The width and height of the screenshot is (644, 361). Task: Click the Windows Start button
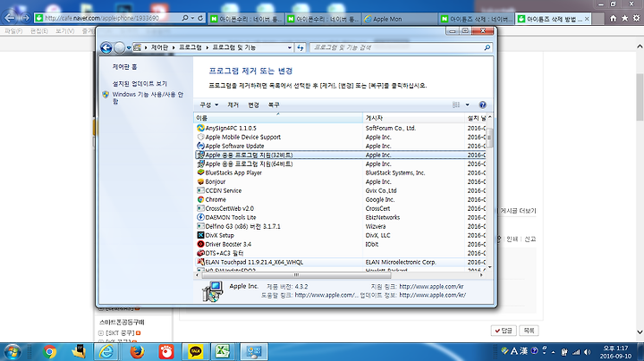click(13, 352)
